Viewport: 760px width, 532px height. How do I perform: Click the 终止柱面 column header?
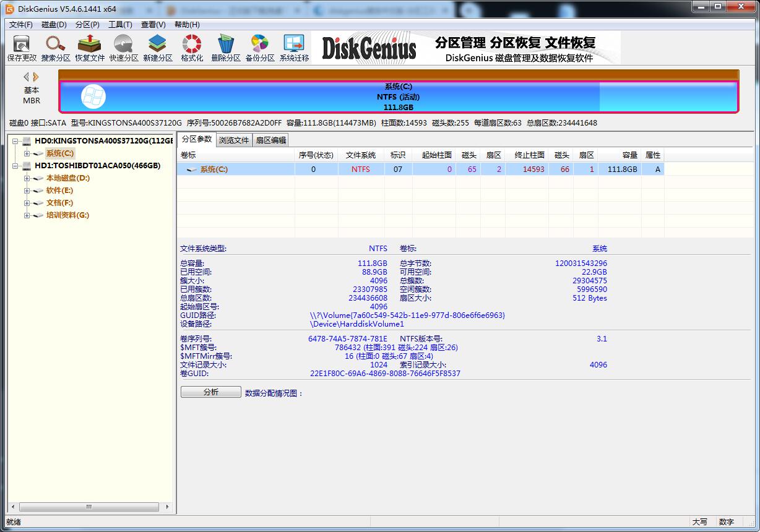point(527,155)
